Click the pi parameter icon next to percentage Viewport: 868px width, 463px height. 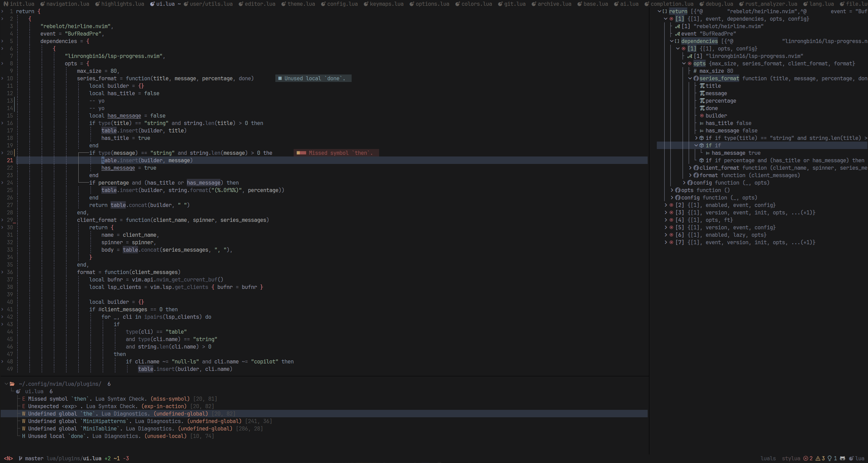(x=702, y=101)
